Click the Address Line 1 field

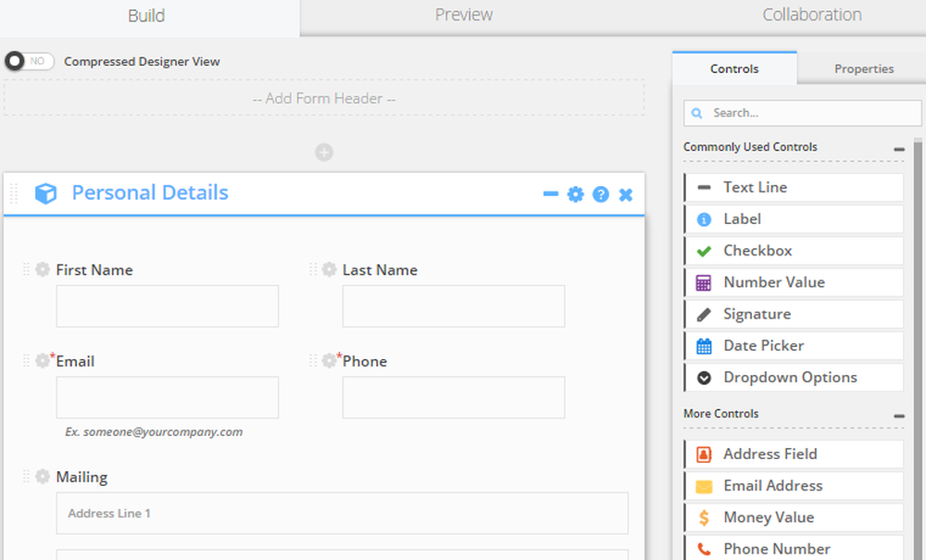342,514
